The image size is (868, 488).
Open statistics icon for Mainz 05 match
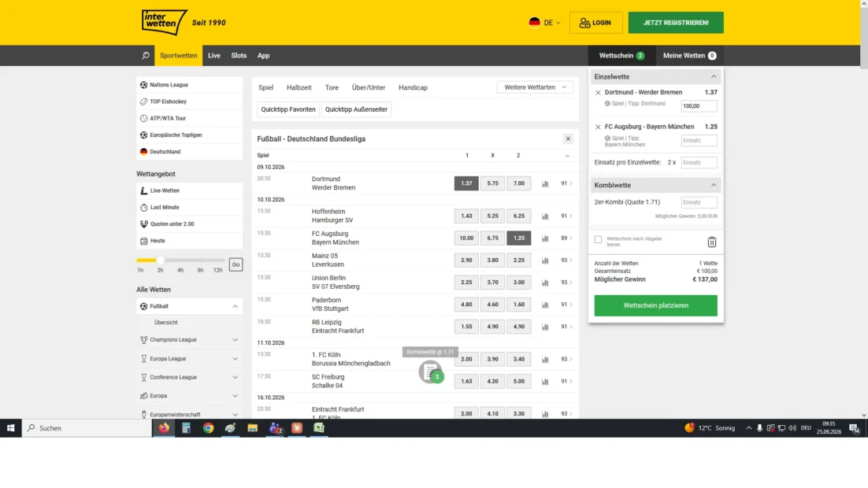(x=545, y=261)
